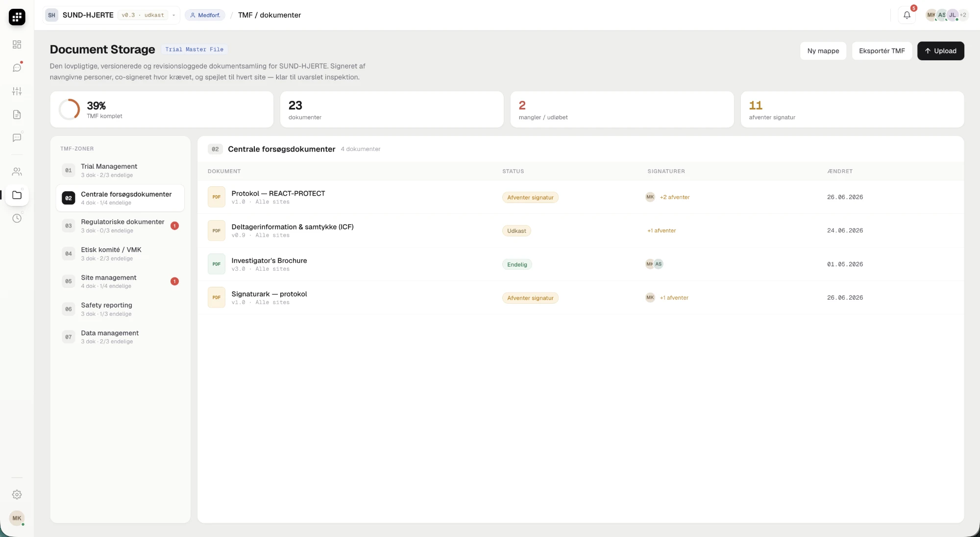Click MK avatar in Protokol signatures
980x537 pixels.
point(650,197)
